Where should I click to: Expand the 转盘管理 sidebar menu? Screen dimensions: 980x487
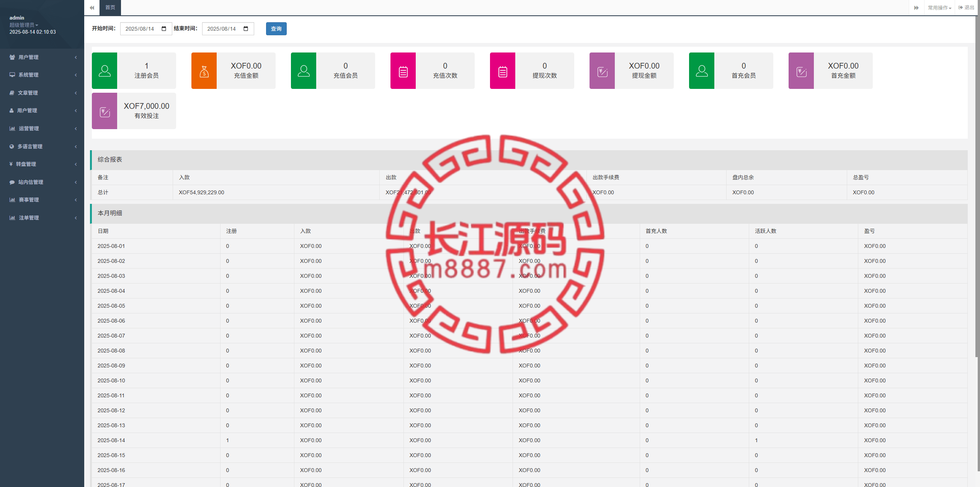coord(42,164)
